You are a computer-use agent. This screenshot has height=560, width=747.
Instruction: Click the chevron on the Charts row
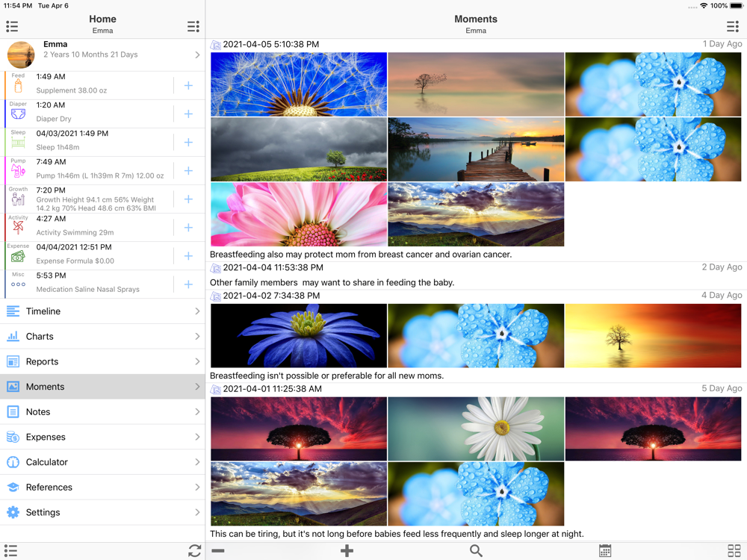197,337
